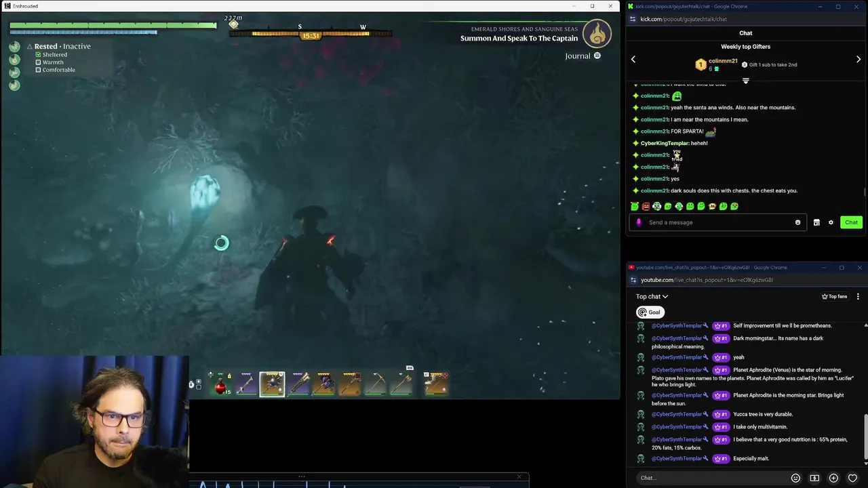
Task: Open site info icon in YouTube address bar
Action: tap(633, 280)
